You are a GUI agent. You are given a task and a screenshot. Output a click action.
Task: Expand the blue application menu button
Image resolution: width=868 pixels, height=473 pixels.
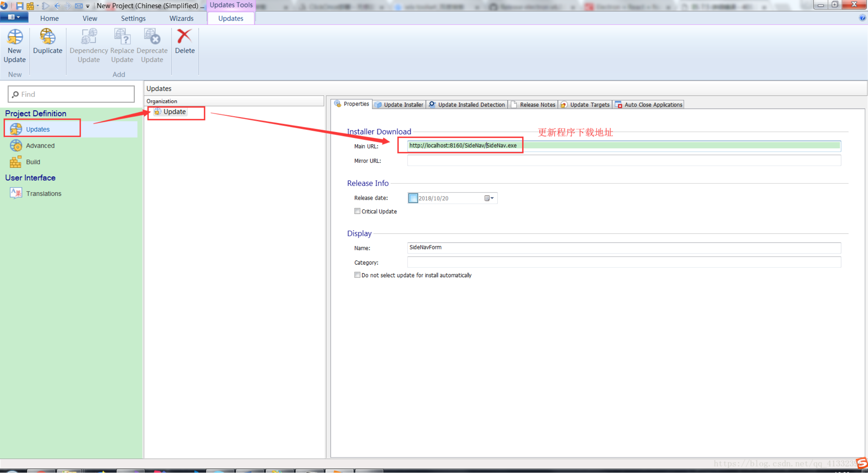[14, 17]
